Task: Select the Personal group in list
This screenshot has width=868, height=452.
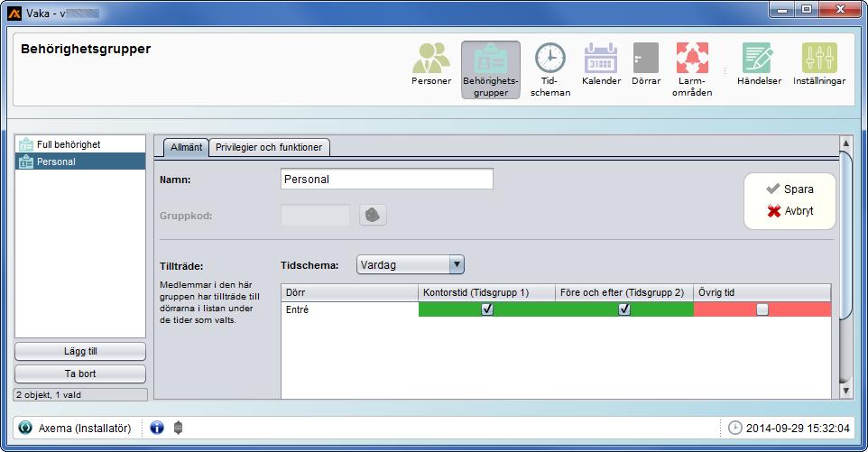Action: 80,161
